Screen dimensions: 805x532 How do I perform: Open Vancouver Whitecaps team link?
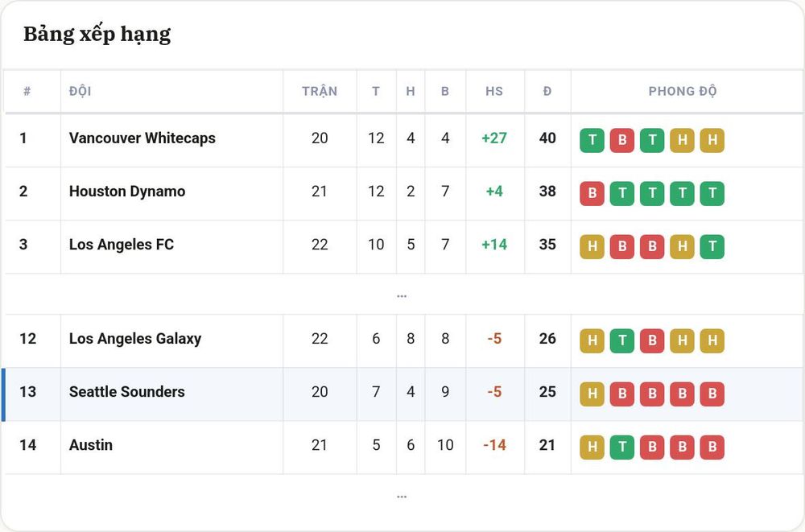[x=142, y=138]
